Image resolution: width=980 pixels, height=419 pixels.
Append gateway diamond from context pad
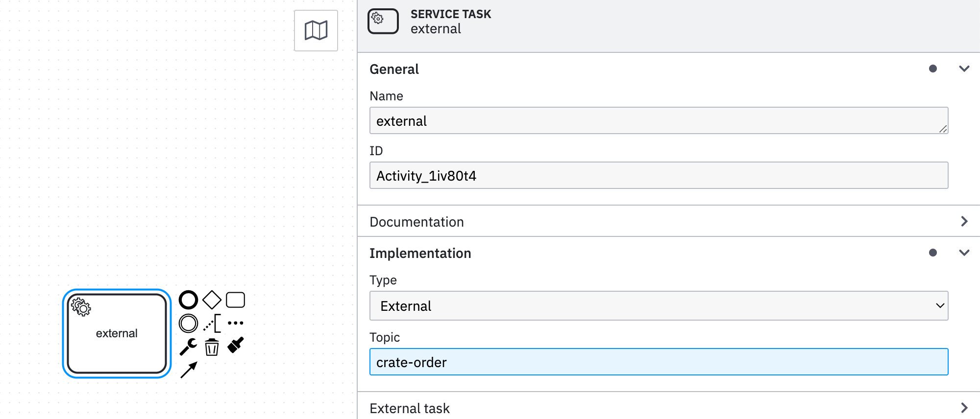tap(212, 300)
